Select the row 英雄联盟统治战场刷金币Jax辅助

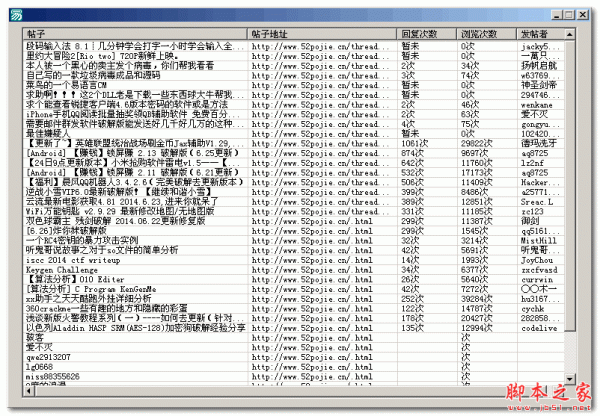click(293, 144)
